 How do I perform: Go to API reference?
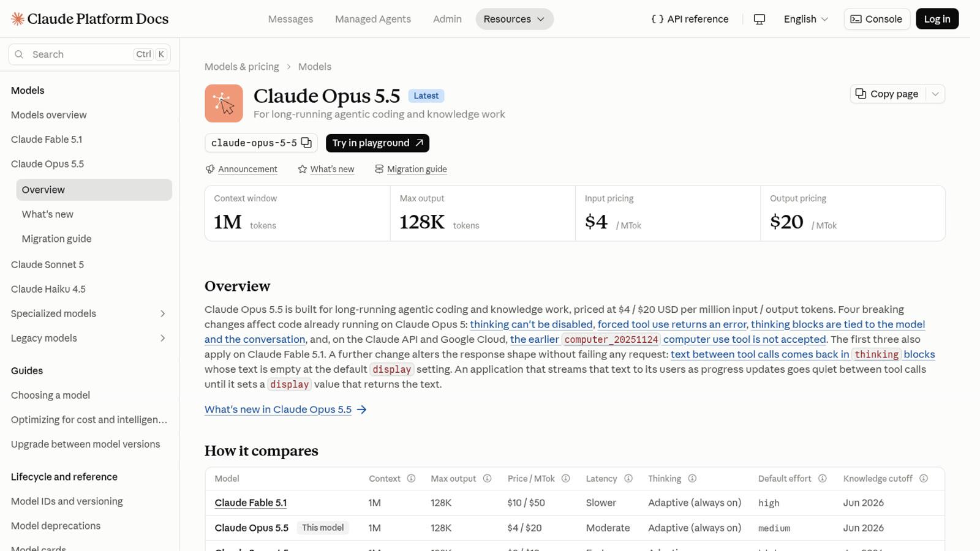(690, 19)
